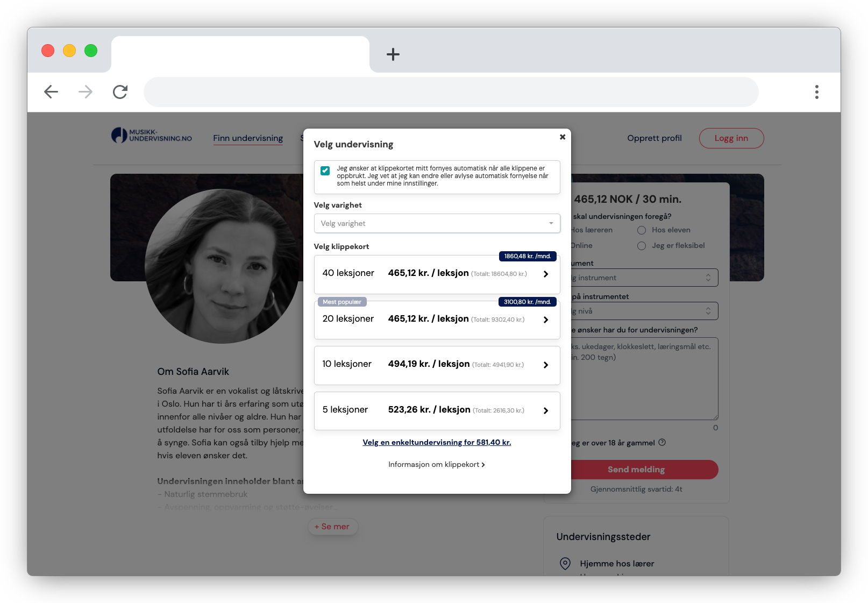Click the Send melding button
Image resolution: width=868 pixels, height=603 pixels.
click(x=636, y=469)
